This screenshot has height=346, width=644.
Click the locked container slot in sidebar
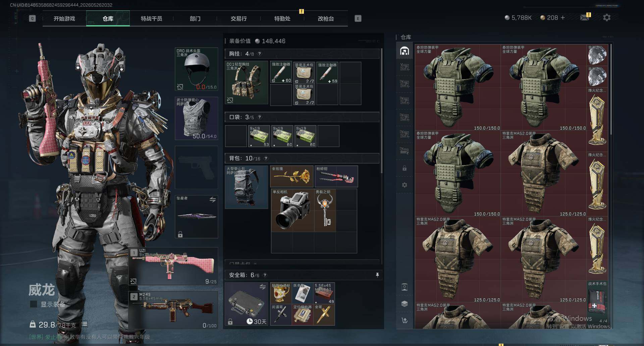(x=405, y=168)
